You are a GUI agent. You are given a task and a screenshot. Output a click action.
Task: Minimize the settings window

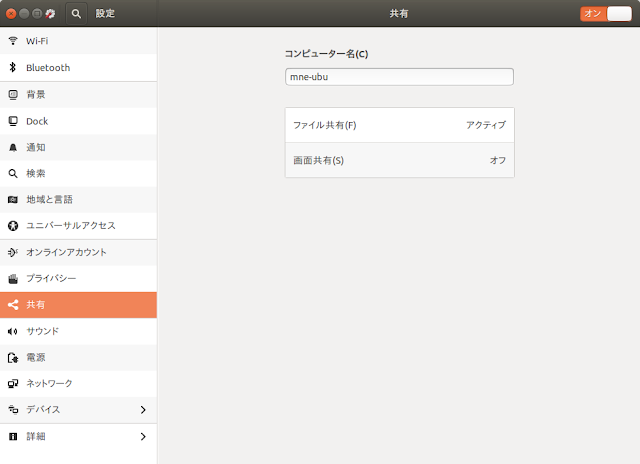[x=24, y=14]
